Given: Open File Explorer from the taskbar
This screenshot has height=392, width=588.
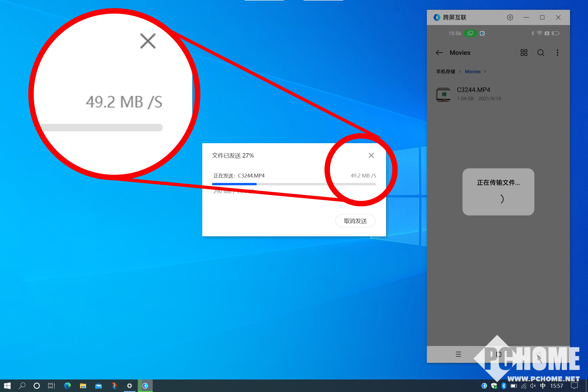Looking at the screenshot, I should click(x=83, y=386).
